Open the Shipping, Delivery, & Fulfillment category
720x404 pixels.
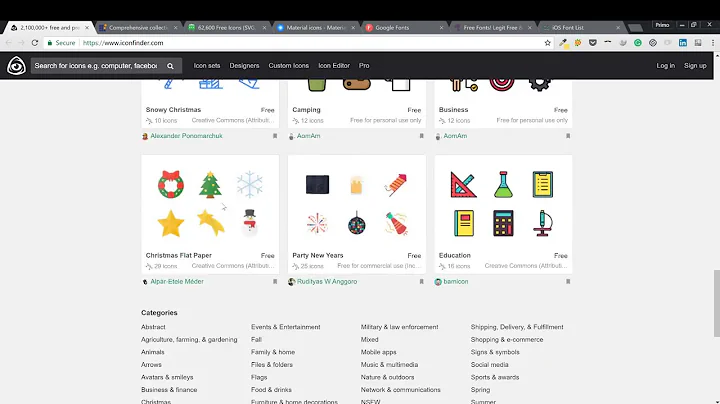(x=517, y=327)
